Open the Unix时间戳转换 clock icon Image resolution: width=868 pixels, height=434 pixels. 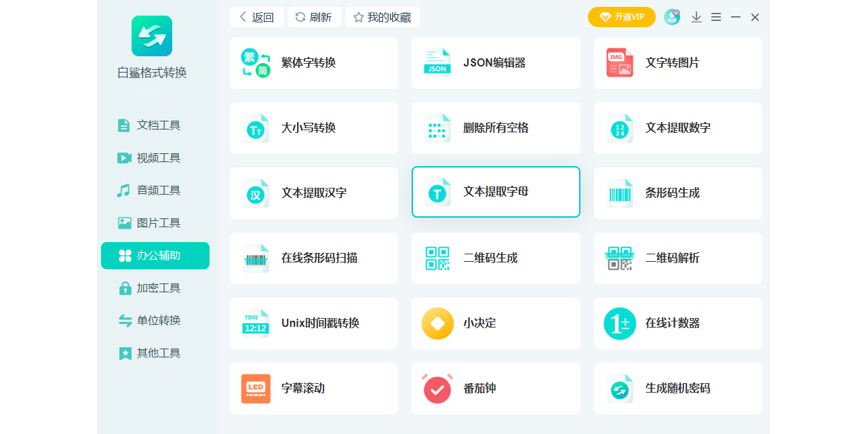256,323
